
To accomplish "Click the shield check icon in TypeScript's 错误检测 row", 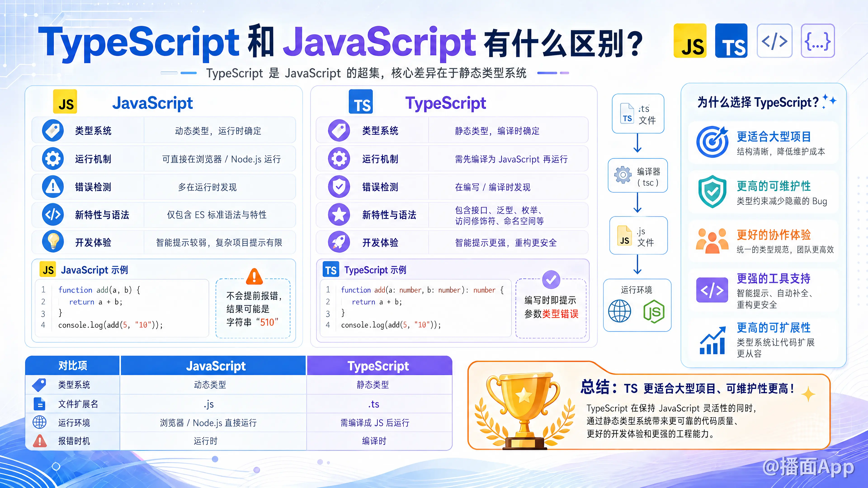I will [339, 187].
